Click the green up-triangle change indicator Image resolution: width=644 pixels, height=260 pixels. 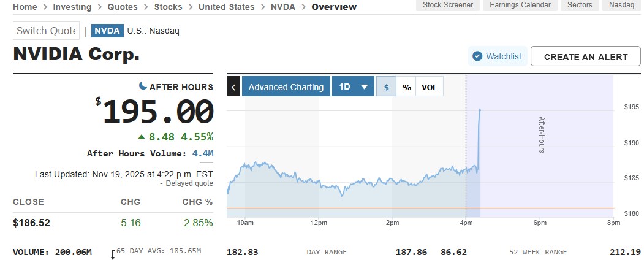click(142, 136)
